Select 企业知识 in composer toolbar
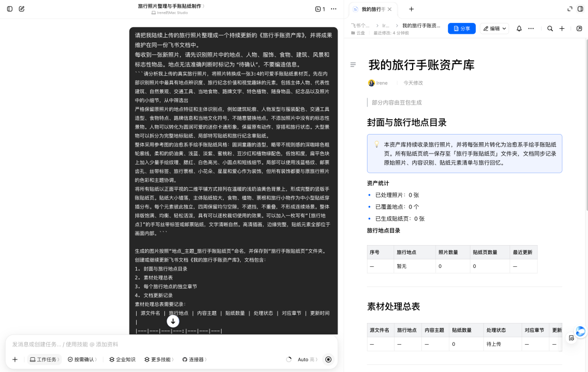 (x=122, y=359)
